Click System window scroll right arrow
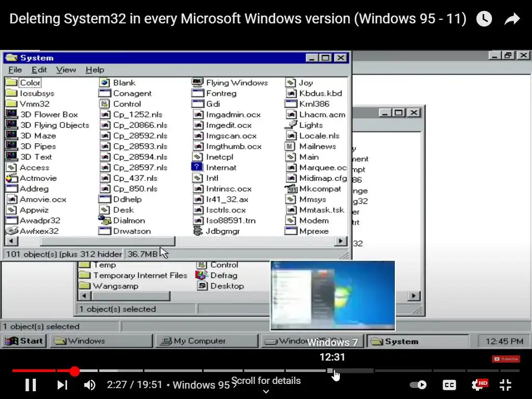The height and width of the screenshot is (399, 532). click(x=341, y=241)
